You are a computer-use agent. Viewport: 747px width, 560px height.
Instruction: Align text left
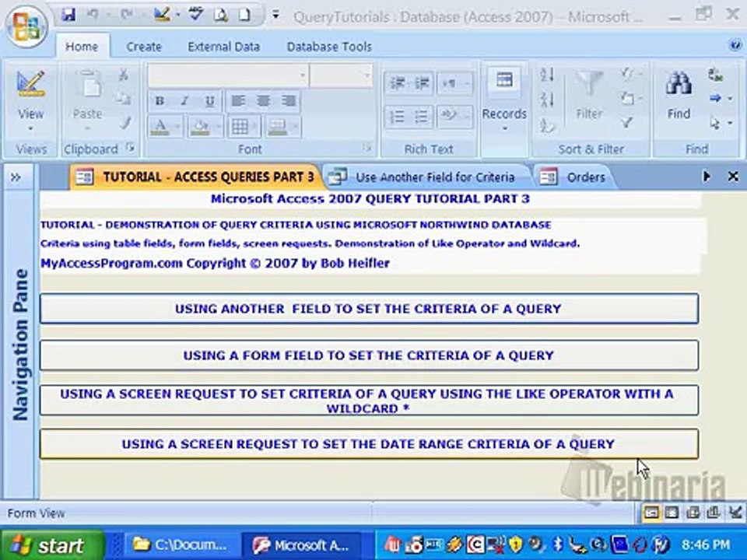238,101
